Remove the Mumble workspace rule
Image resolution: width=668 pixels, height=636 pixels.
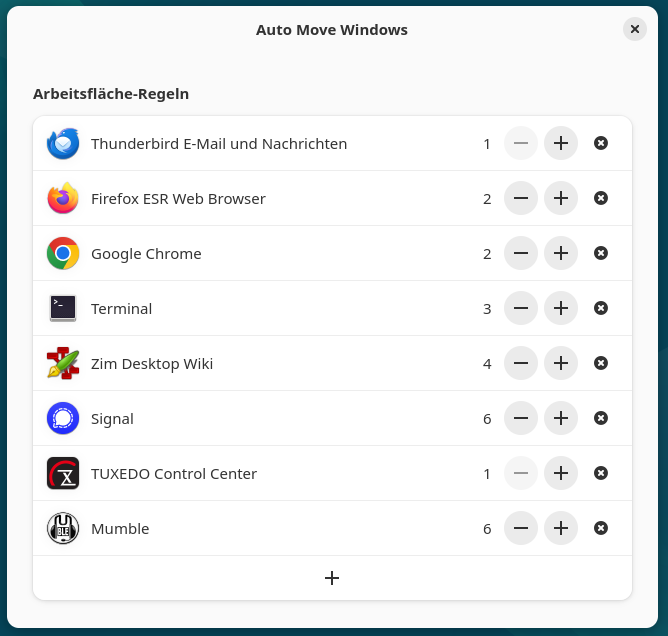[601, 528]
